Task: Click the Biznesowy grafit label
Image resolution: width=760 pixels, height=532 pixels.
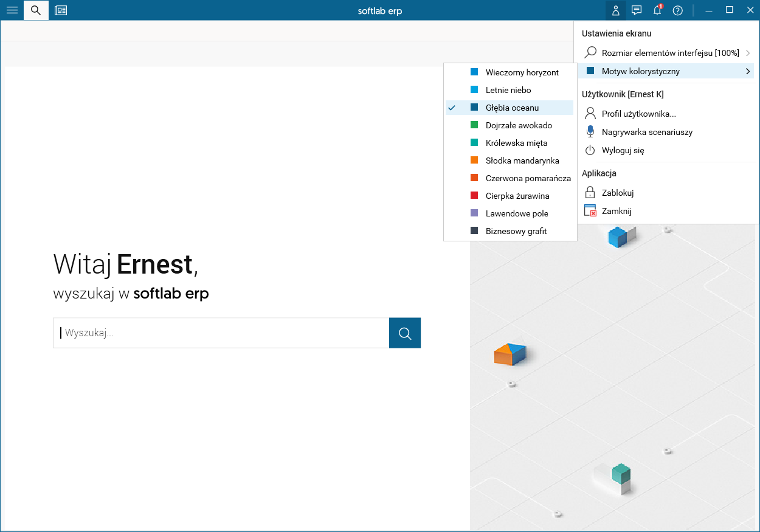Action: point(516,231)
